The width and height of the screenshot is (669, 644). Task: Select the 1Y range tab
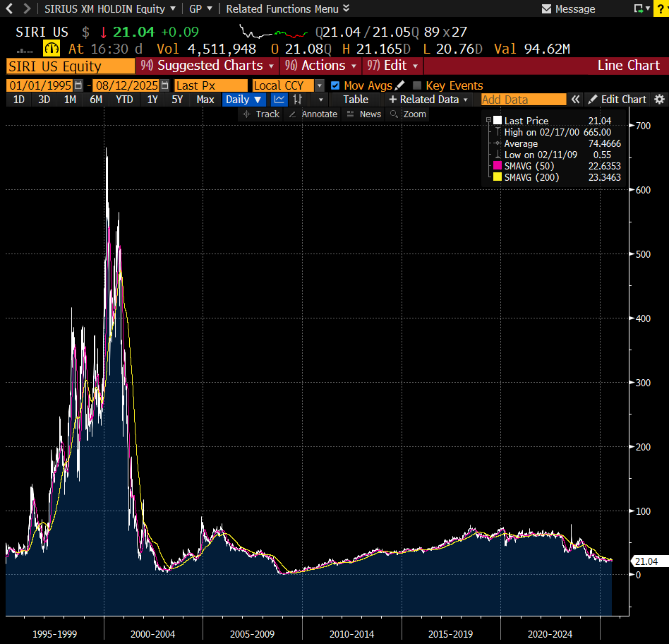pyautogui.click(x=152, y=100)
